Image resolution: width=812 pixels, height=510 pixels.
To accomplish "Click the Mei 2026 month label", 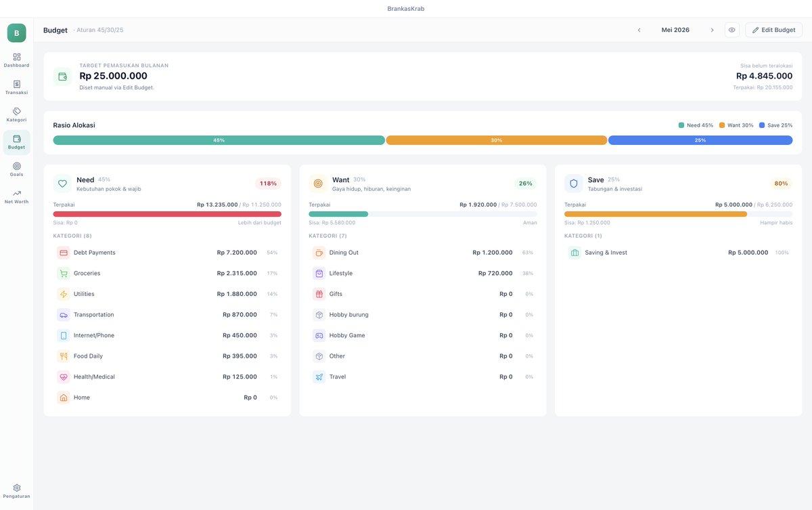I will point(675,30).
